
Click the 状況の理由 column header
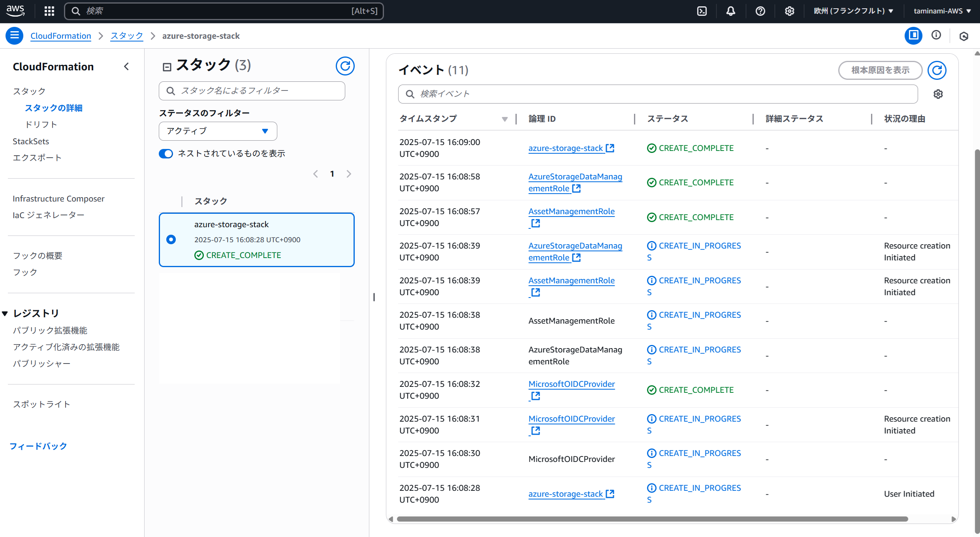click(x=905, y=119)
